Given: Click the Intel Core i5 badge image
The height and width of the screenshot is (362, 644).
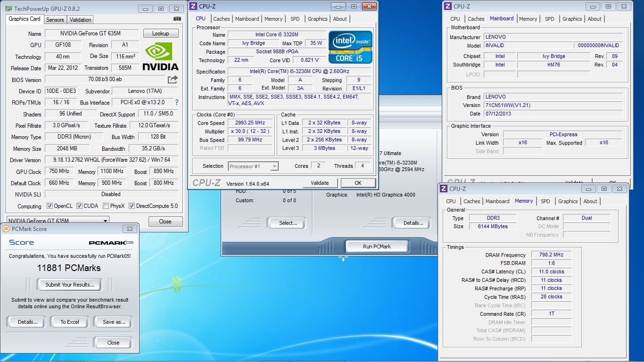Looking at the screenshot, I should point(350,47).
